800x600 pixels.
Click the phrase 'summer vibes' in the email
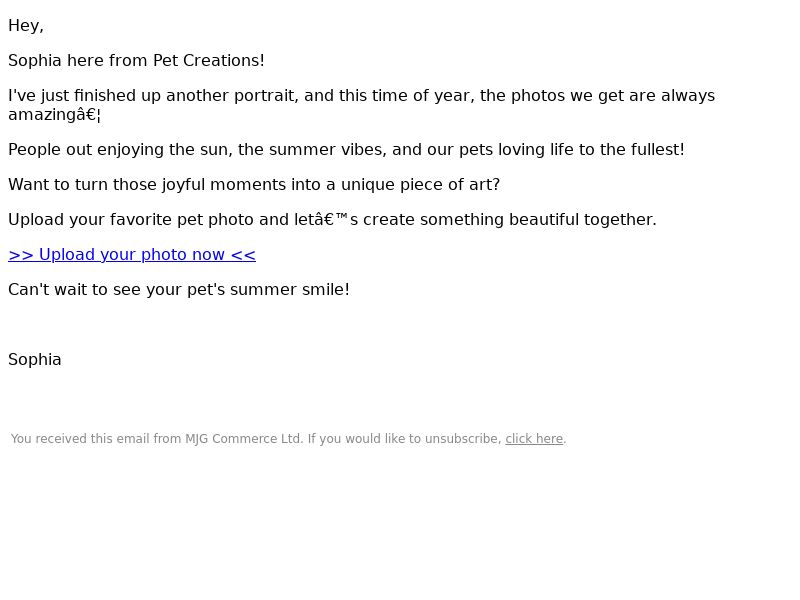pyautogui.click(x=326, y=150)
